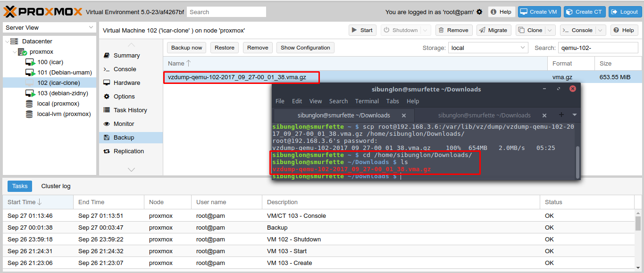644x273 pixels.
Task: Click backup Search field 'qemu-102-'
Action: tap(598, 48)
